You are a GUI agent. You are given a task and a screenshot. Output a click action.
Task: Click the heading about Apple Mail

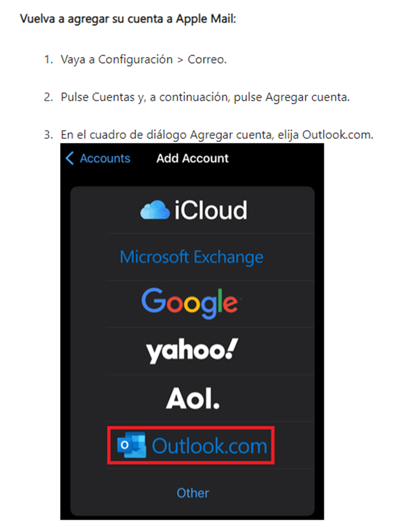128,19
